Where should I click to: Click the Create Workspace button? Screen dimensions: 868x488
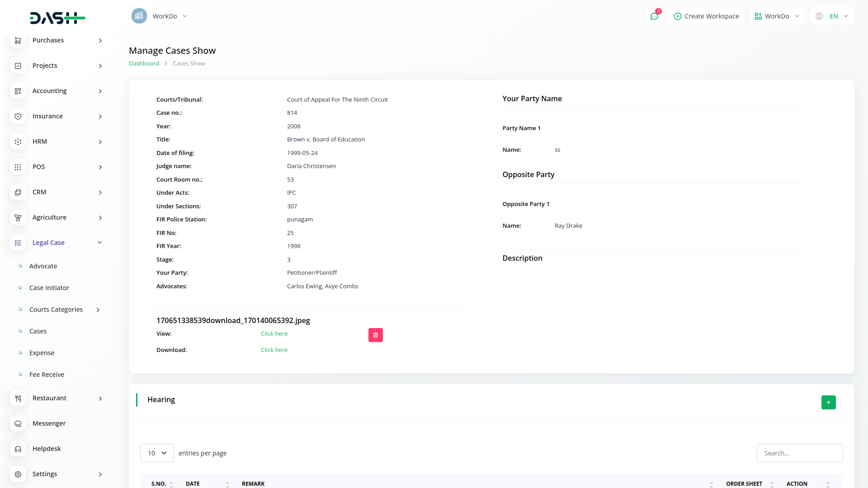pos(706,16)
